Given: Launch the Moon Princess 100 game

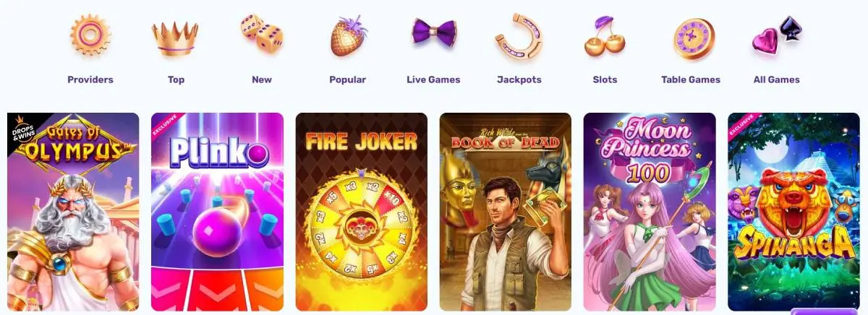Looking at the screenshot, I should tap(650, 212).
